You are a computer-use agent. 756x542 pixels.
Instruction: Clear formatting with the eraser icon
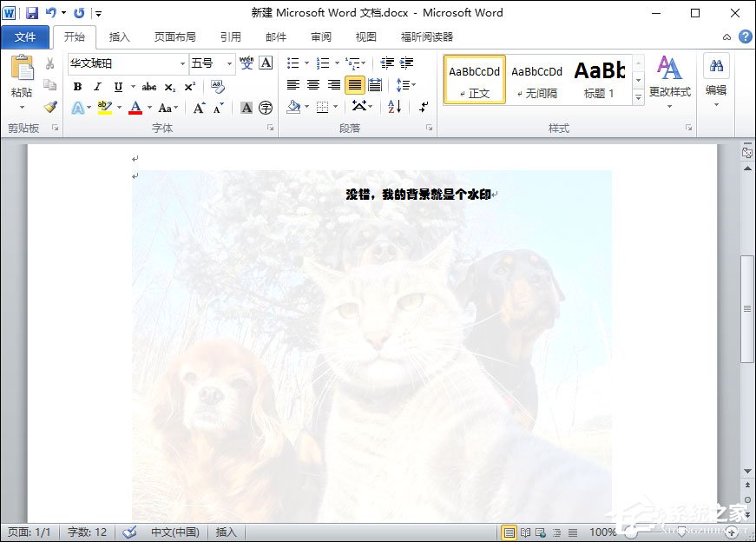pos(218,85)
